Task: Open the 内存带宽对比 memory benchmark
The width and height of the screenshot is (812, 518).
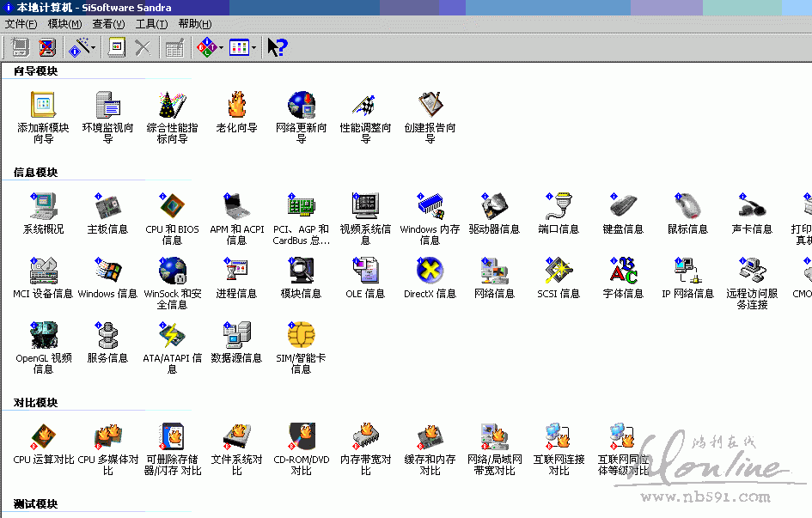Action: click(365, 437)
